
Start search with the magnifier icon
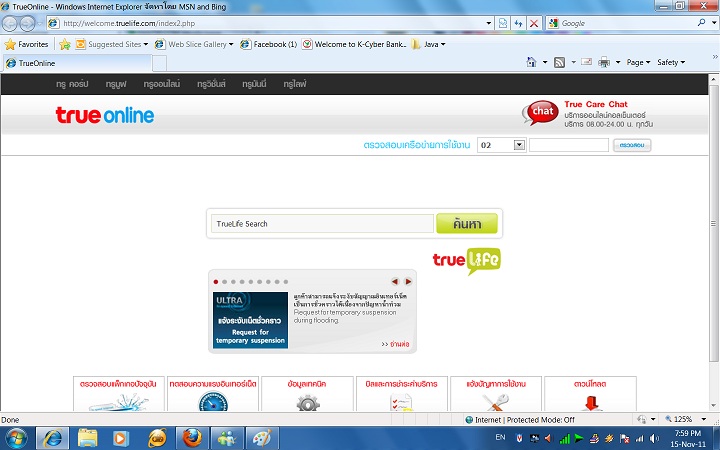701,22
